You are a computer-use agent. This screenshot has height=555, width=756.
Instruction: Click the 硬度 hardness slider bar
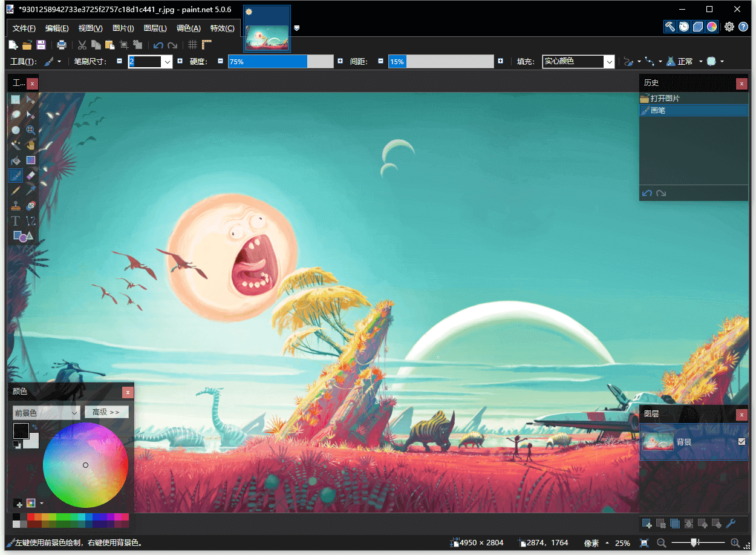click(x=281, y=61)
